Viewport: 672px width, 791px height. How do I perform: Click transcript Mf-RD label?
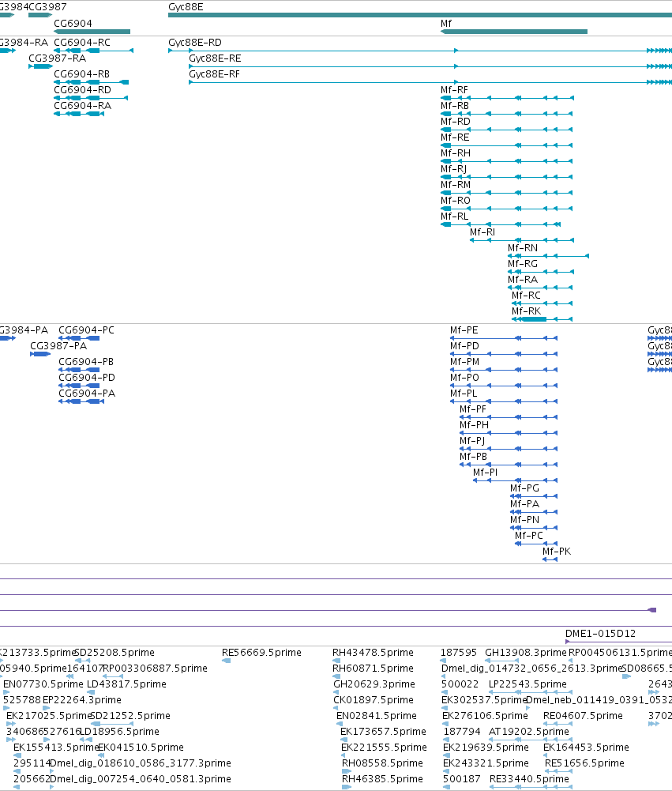coord(455,122)
